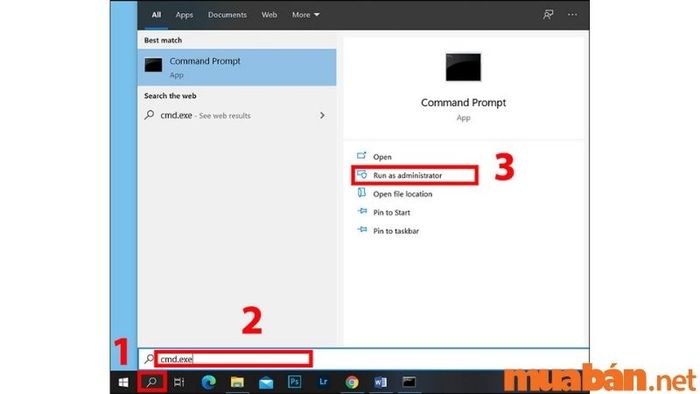Launch Microsoft Edge from the taskbar
The height and width of the screenshot is (394, 700).
point(208,382)
